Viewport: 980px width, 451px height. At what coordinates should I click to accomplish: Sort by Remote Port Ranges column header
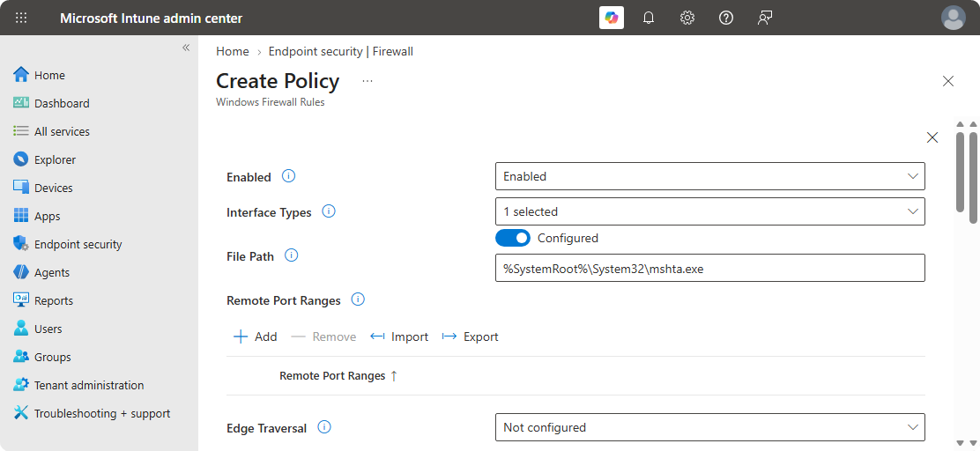point(338,375)
